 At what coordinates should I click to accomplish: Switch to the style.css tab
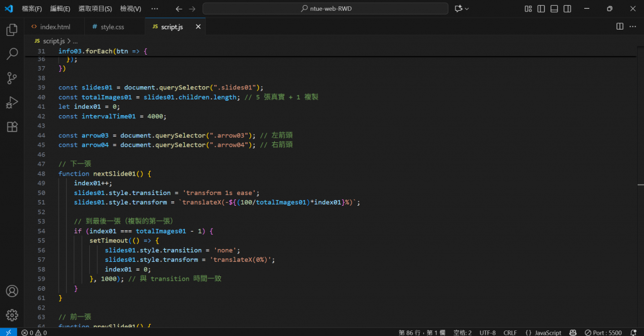pyautogui.click(x=112, y=26)
